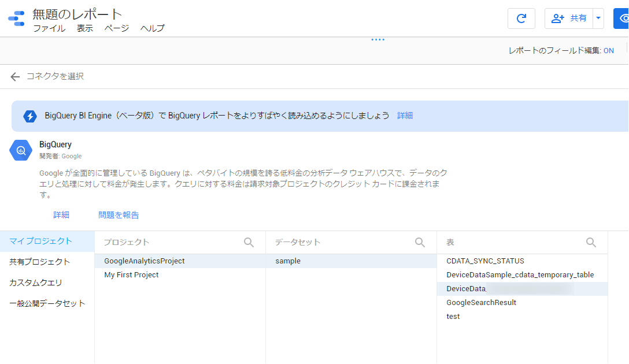This screenshot has width=629, height=364.
Task: Select the sample dataset
Action: (351, 261)
